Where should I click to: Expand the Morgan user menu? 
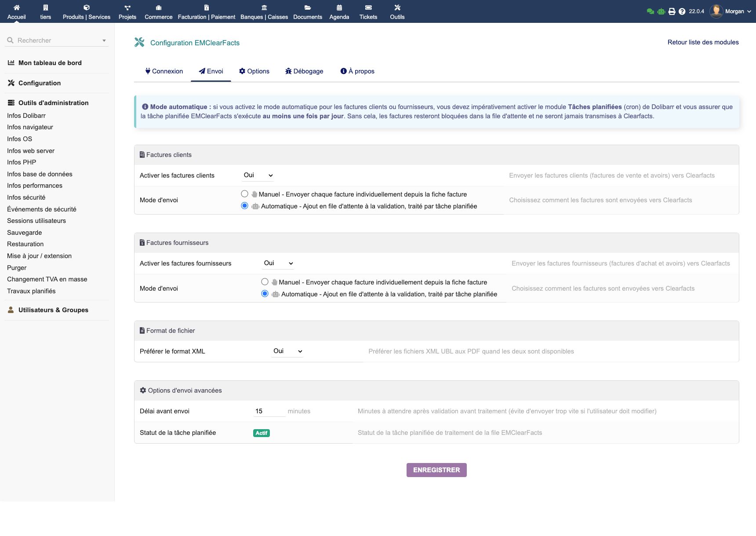(735, 11)
